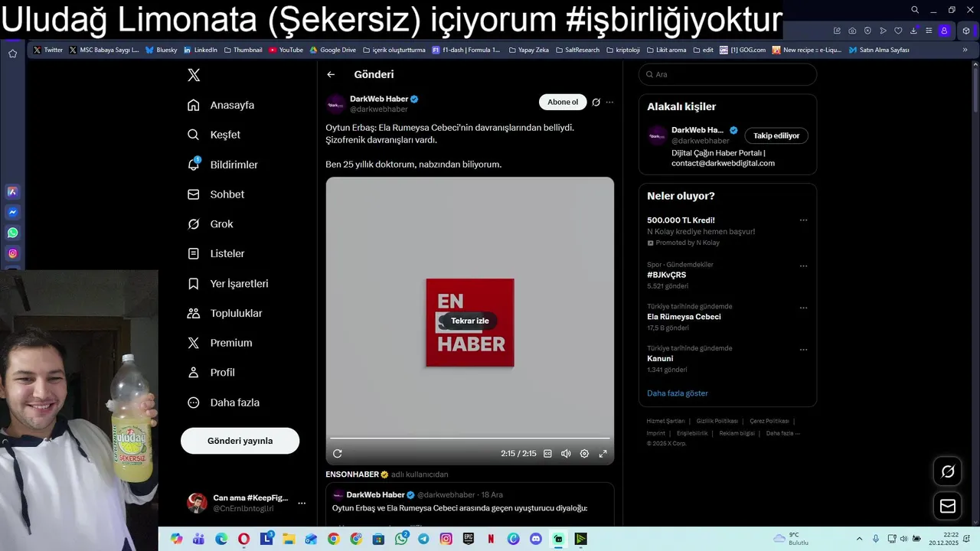Open DarkWeb Haber profile avatar on post
This screenshot has width=980, height=551.
(335, 104)
